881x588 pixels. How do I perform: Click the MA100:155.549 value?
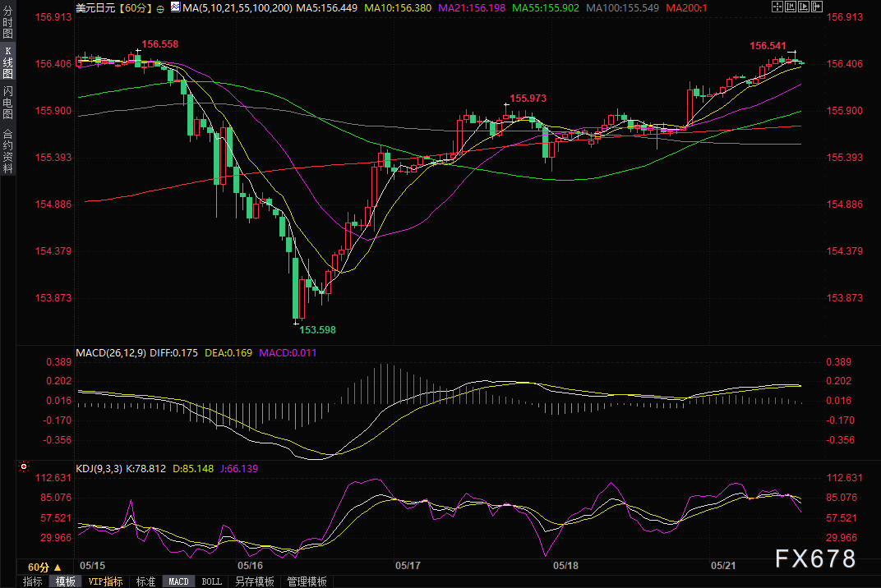[623, 8]
